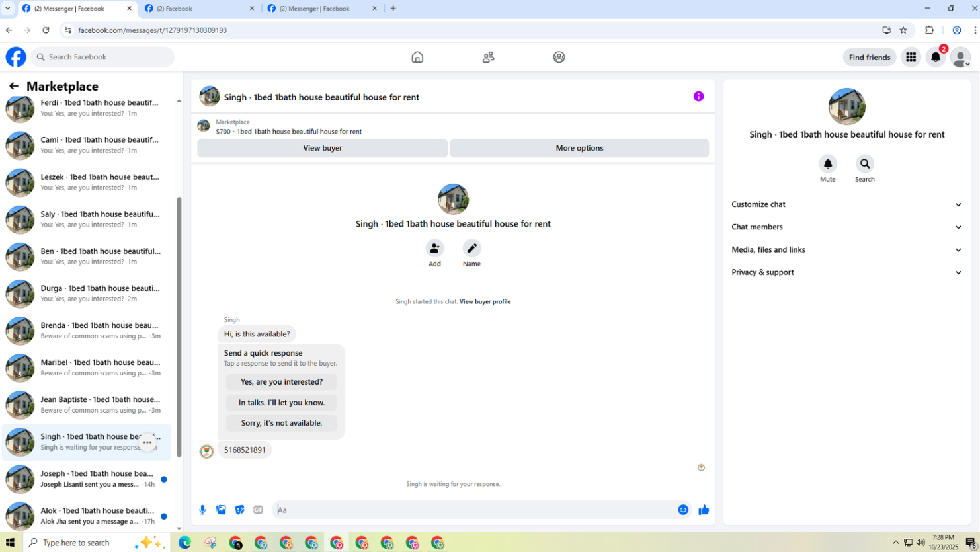The image size is (980, 552).
Task: Show hidden system tray icons
Action: click(x=896, y=543)
